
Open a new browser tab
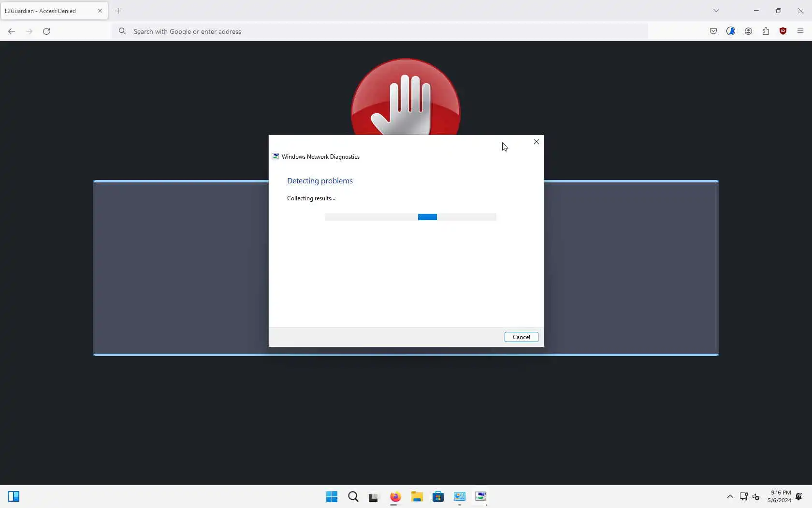coord(118,11)
